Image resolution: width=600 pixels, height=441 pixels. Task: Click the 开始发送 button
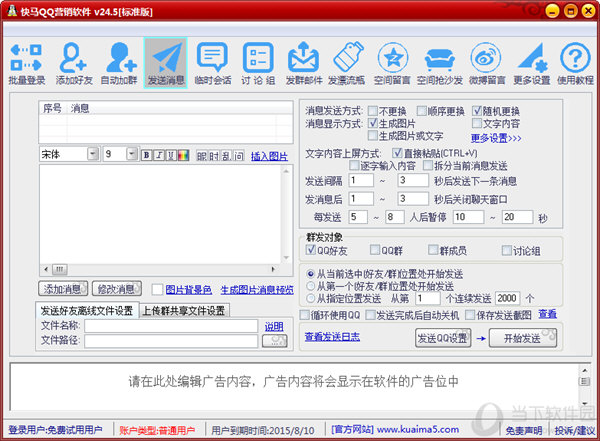[522, 338]
